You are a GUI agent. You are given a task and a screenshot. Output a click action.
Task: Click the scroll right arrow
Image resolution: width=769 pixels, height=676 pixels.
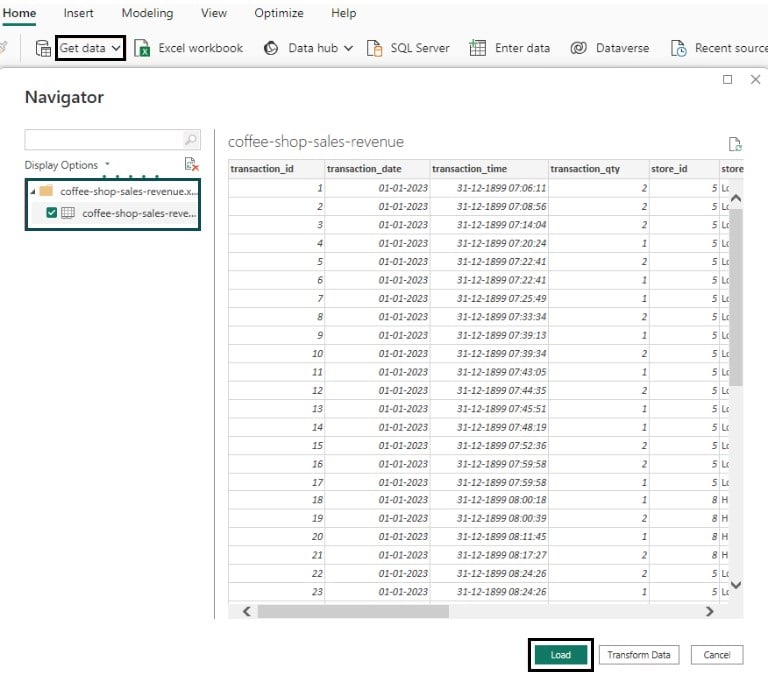pyautogui.click(x=709, y=611)
